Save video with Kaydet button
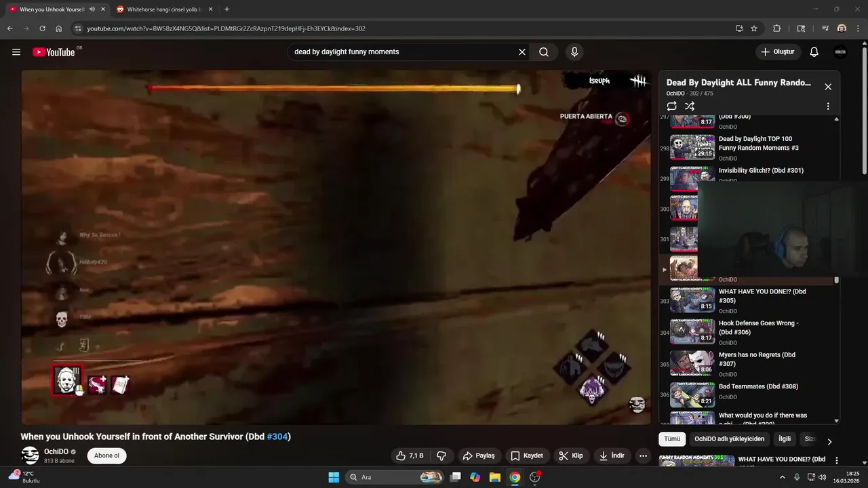This screenshot has width=868, height=488. (527, 455)
